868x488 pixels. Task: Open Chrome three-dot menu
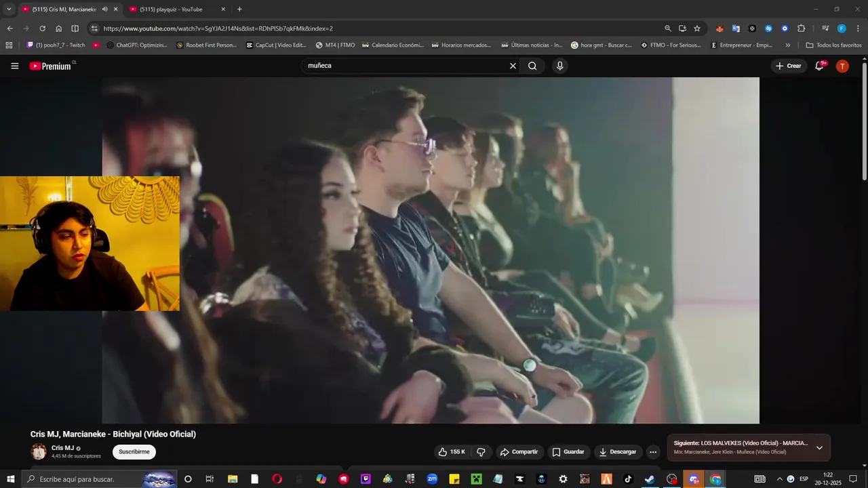pos(858,28)
